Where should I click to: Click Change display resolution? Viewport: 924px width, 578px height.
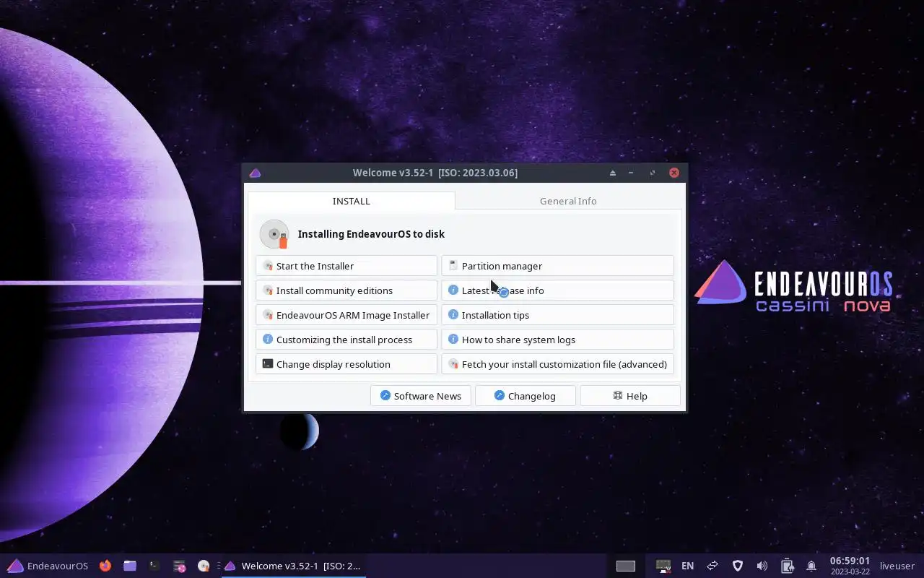pyautogui.click(x=346, y=364)
